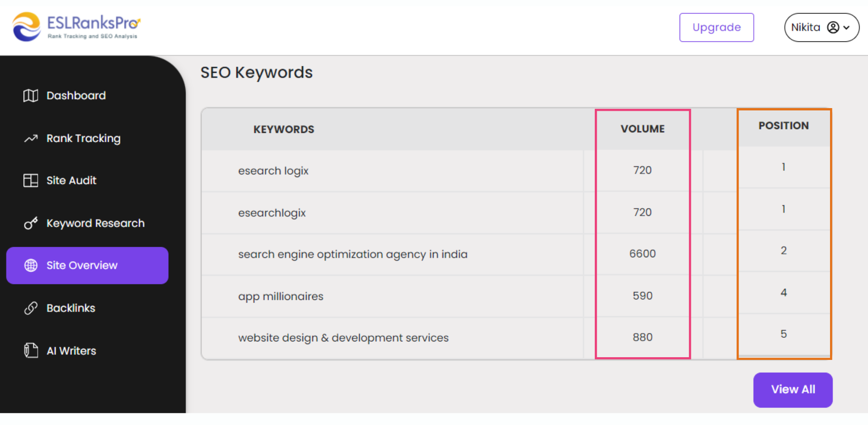The width and height of the screenshot is (868, 425).
Task: Click volume 720 for 'esearch logix'
Action: click(x=642, y=170)
